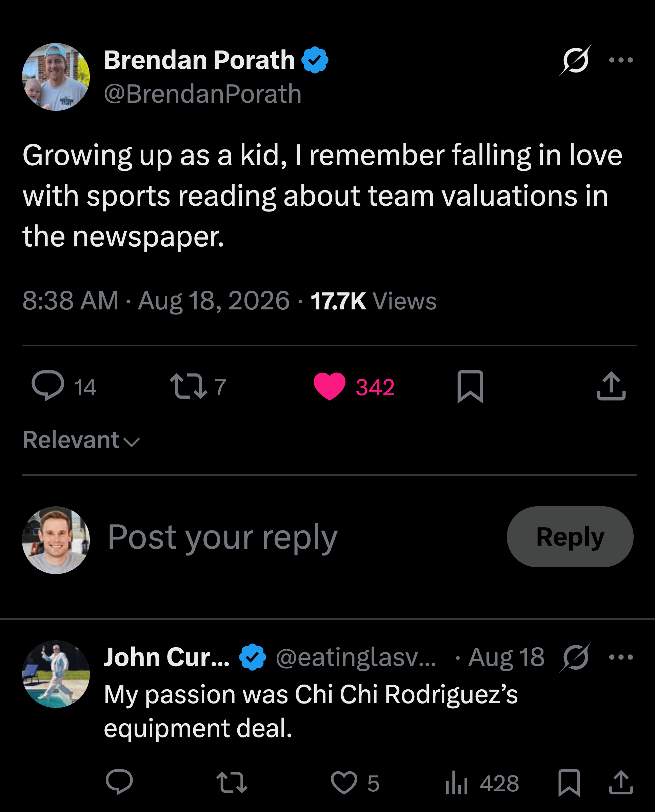The image size is (655, 812).
Task: Repost John's equipment deal reply
Action: coord(232,782)
